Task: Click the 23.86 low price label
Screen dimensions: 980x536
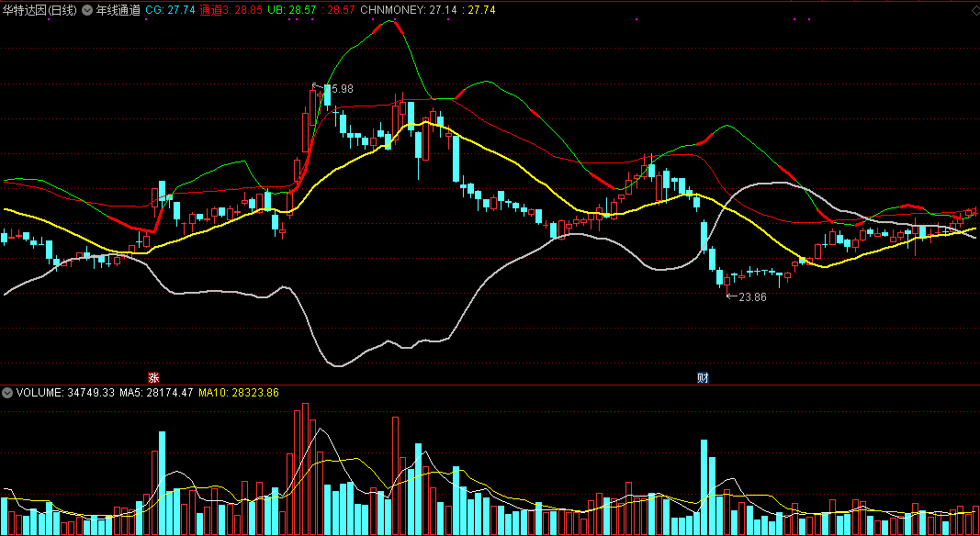Action: coord(752,297)
